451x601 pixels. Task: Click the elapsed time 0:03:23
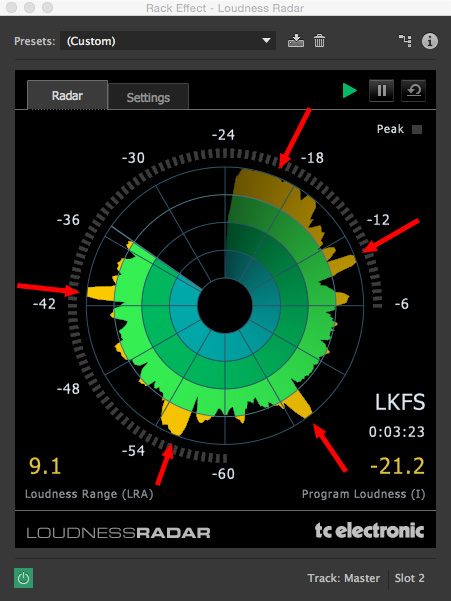[397, 432]
